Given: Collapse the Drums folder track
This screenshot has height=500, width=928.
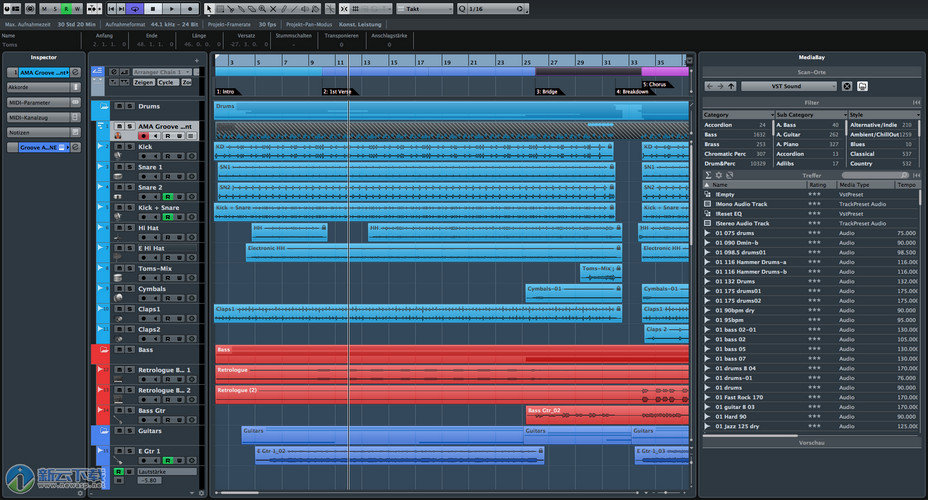Looking at the screenshot, I should 104,107.
